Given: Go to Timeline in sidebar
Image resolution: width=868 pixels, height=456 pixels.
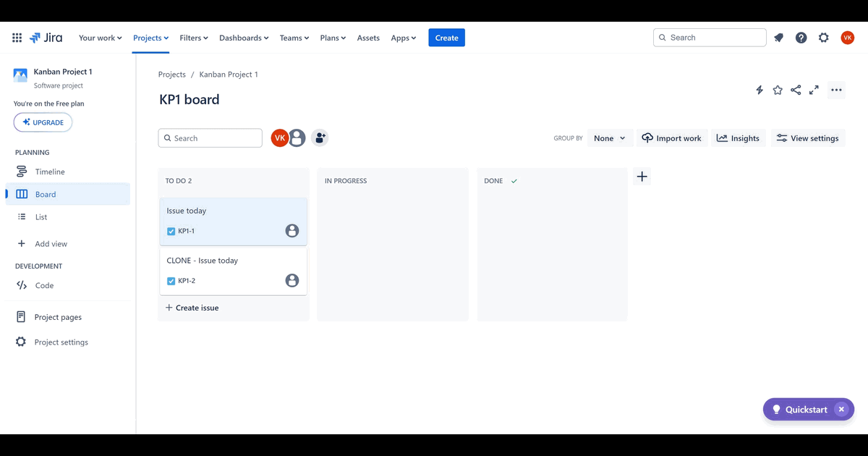Looking at the screenshot, I should tap(68, 172).
